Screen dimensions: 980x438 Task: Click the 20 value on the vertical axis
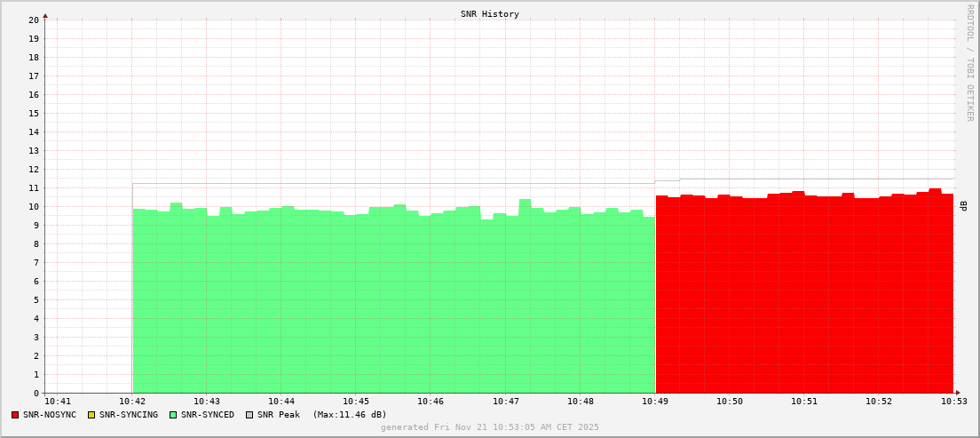[x=34, y=20]
